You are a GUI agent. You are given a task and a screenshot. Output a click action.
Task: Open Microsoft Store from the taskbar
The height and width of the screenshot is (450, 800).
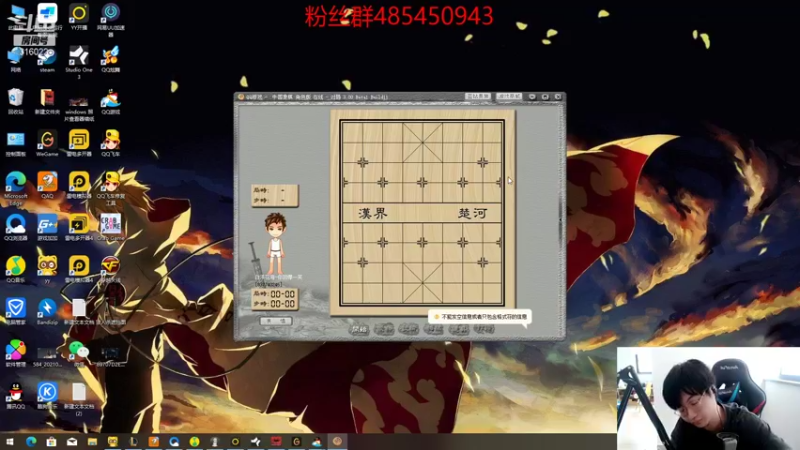coord(51,441)
